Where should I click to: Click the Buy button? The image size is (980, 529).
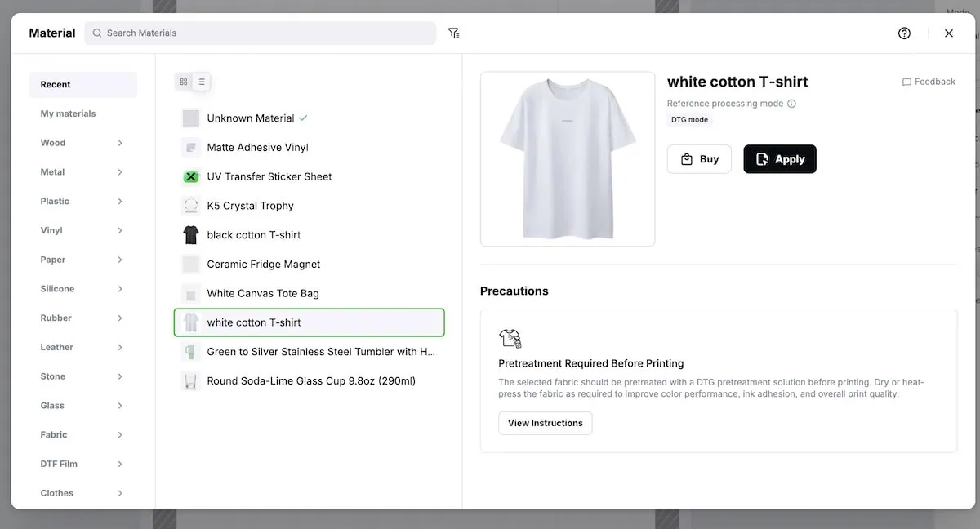tap(699, 159)
